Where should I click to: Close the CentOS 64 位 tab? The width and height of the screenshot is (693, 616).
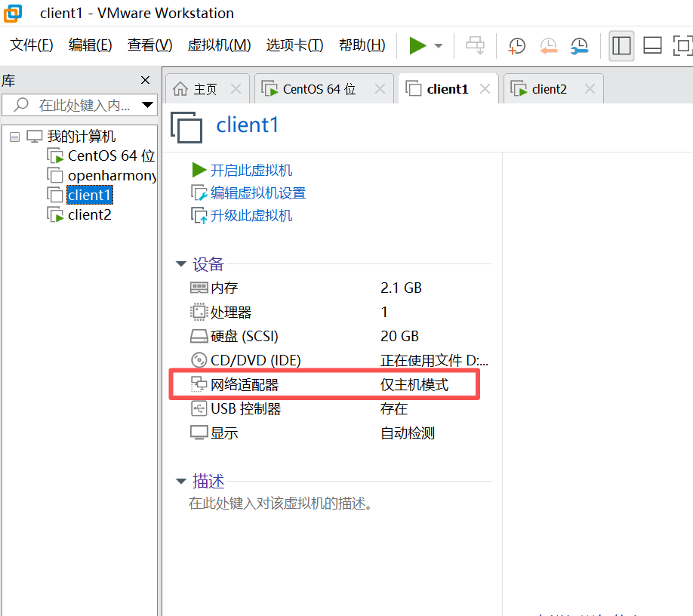380,89
